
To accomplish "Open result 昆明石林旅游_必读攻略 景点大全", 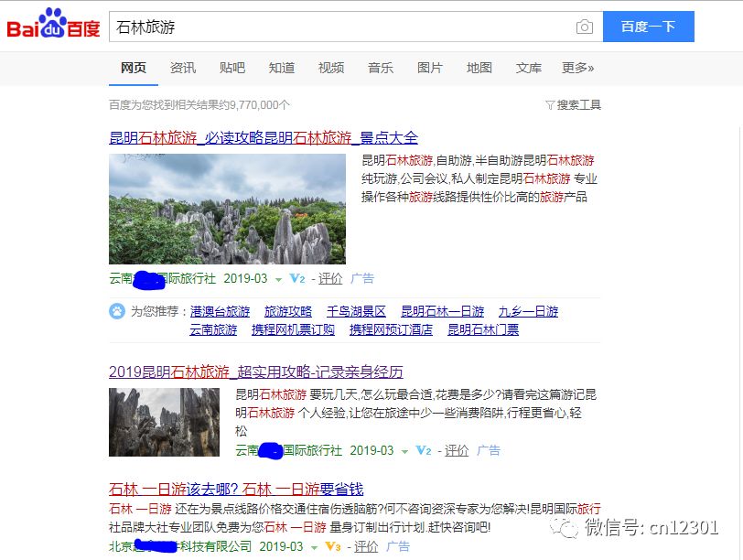I will [x=264, y=138].
